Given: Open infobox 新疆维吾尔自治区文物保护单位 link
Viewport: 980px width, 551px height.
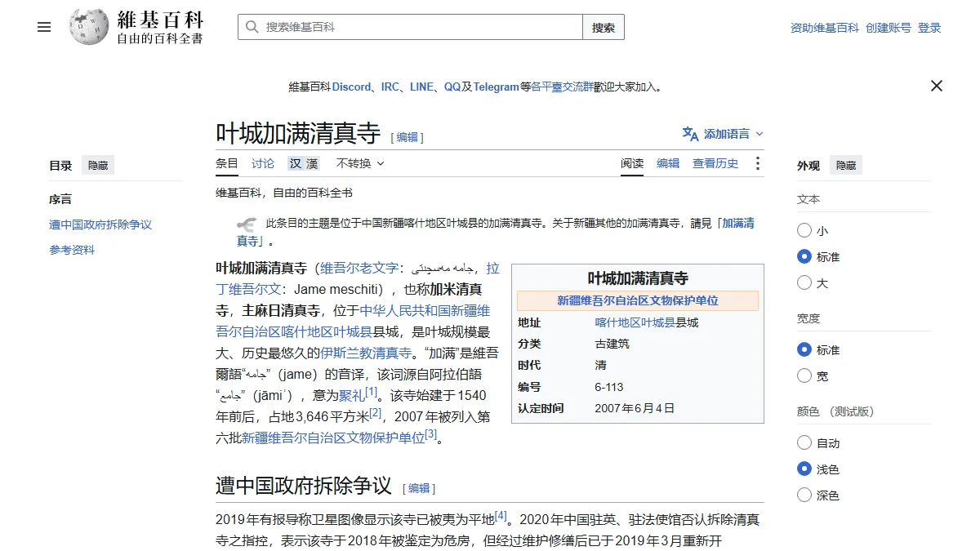Looking at the screenshot, I should (638, 301).
